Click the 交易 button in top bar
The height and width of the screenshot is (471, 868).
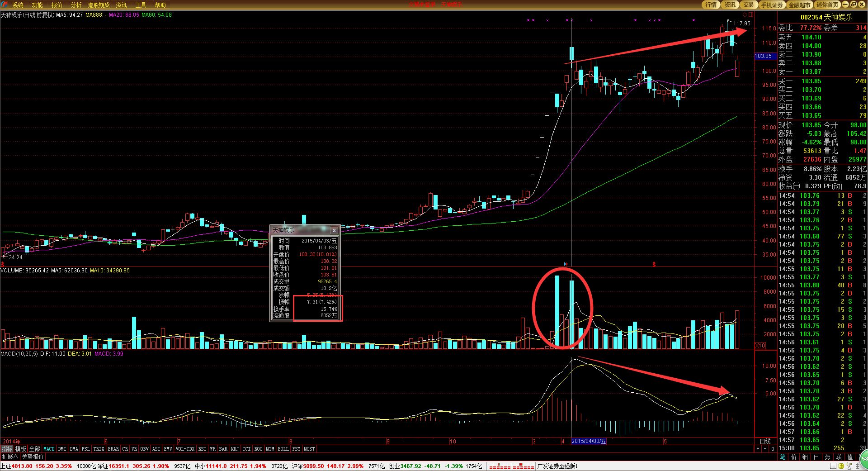(x=748, y=5)
